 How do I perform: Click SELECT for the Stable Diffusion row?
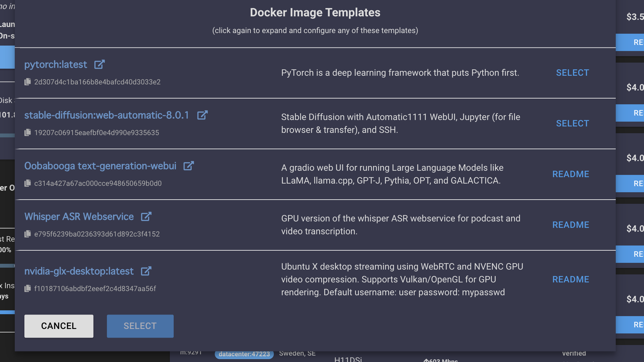pos(572,124)
